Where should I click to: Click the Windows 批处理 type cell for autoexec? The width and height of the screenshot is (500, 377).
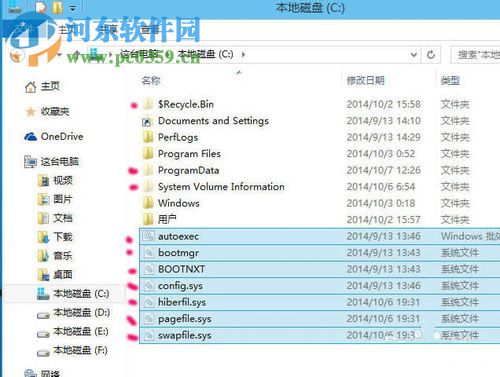470,236
